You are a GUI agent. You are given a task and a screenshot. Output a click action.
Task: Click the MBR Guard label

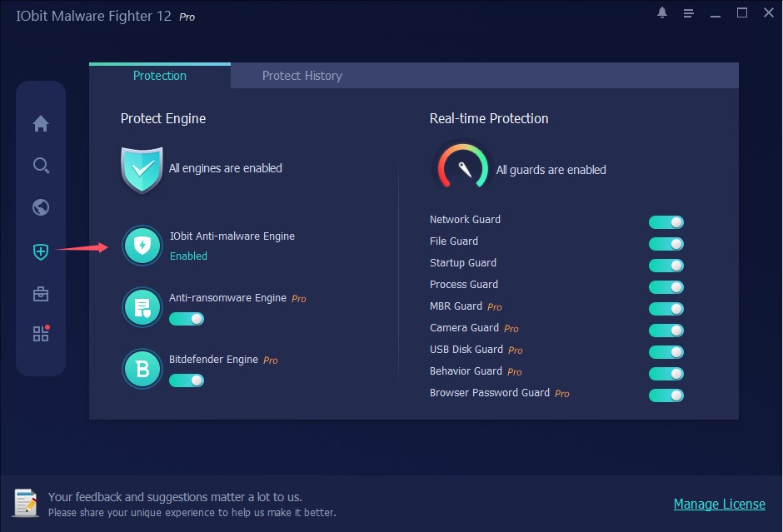(x=456, y=306)
